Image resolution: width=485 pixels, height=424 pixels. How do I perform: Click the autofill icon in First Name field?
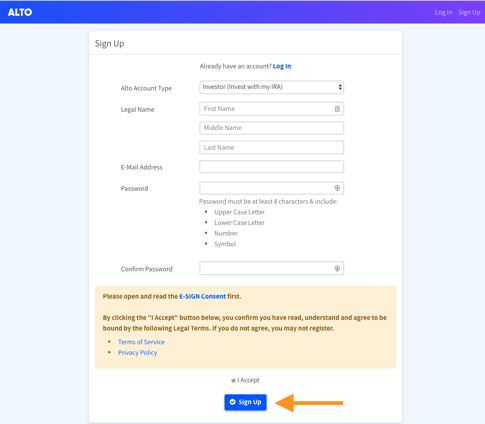337,109
